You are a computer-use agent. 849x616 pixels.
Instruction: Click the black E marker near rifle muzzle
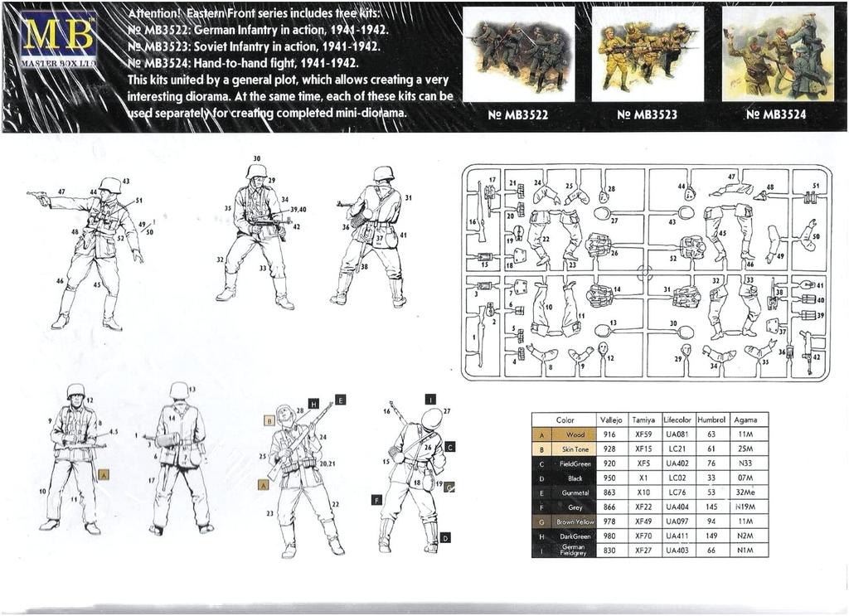(x=340, y=400)
